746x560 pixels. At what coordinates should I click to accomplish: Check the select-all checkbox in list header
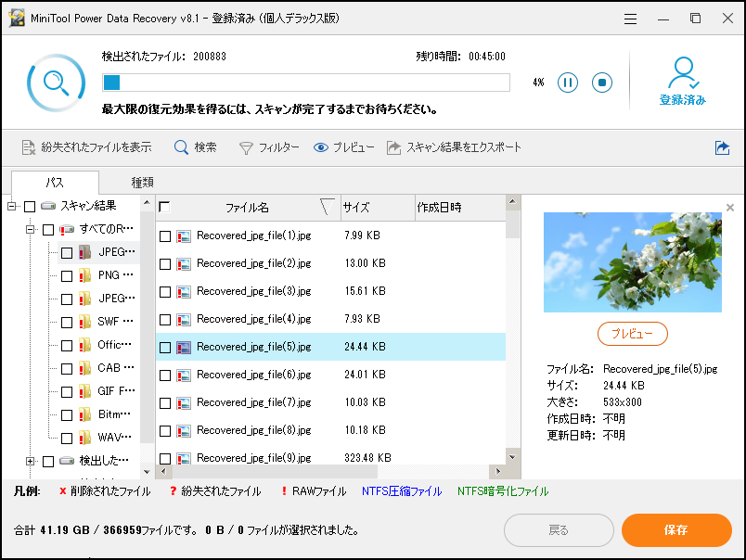click(x=165, y=208)
